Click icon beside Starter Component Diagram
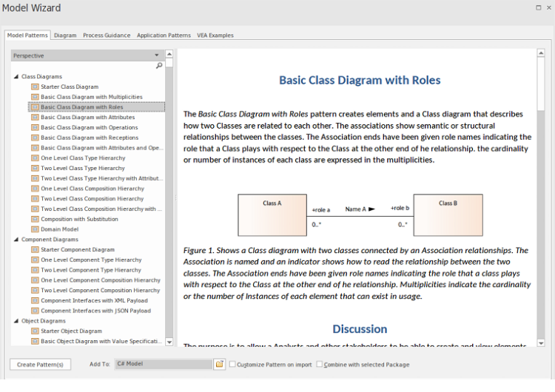Image resolution: width=555 pixels, height=392 pixels. tap(35, 250)
